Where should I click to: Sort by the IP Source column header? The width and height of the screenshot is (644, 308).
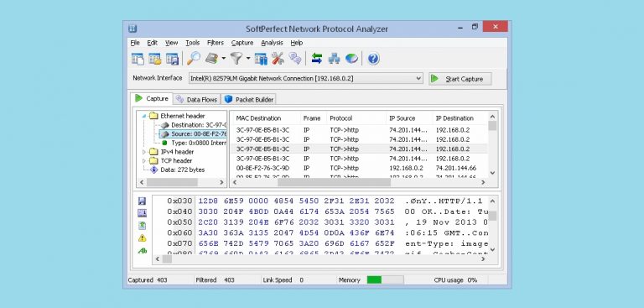(409, 118)
